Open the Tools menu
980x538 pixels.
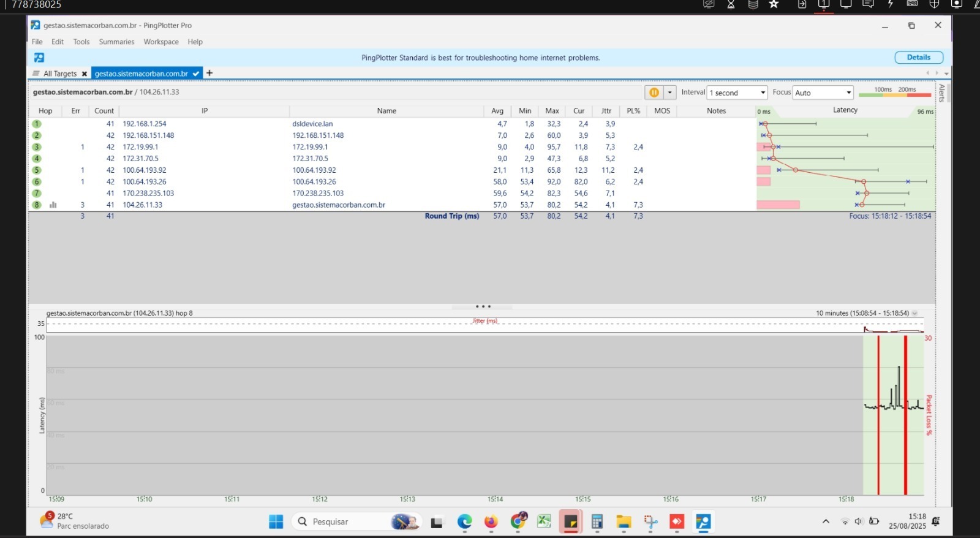[81, 42]
